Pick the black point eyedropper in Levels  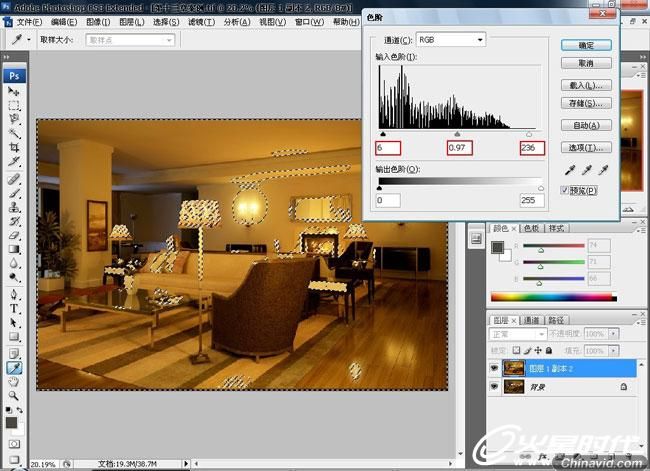coord(570,170)
